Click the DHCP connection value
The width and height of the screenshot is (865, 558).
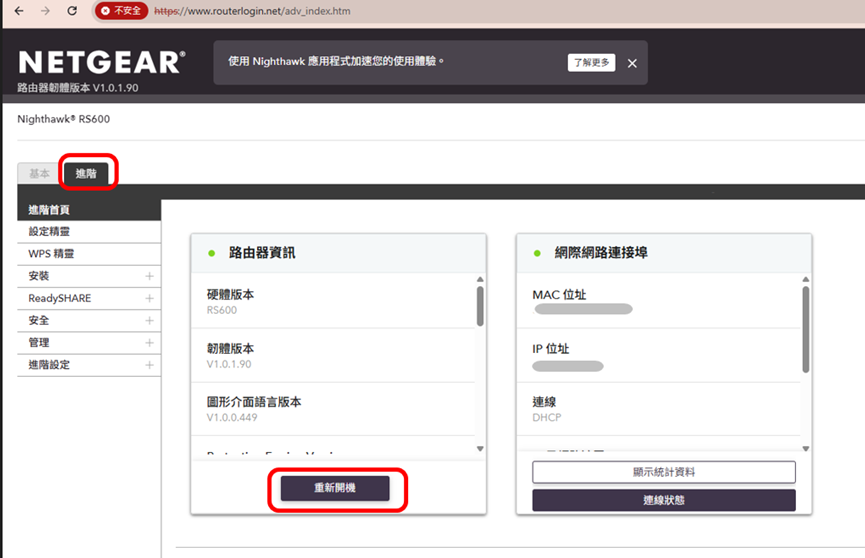(x=547, y=418)
